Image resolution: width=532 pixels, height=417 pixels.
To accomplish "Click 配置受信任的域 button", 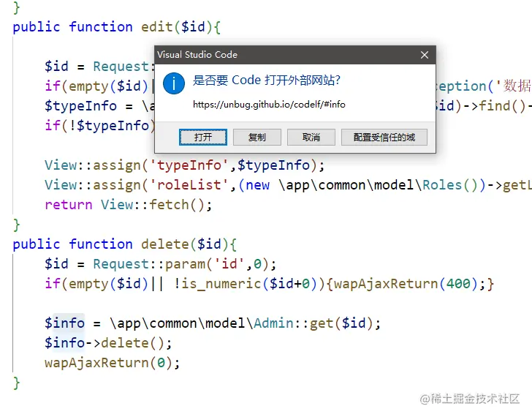I will (384, 138).
